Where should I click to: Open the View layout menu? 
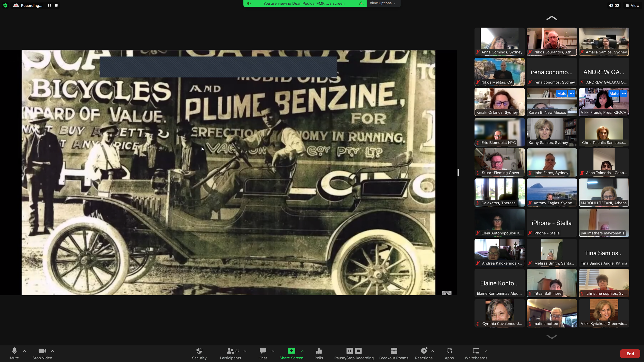click(x=632, y=5)
